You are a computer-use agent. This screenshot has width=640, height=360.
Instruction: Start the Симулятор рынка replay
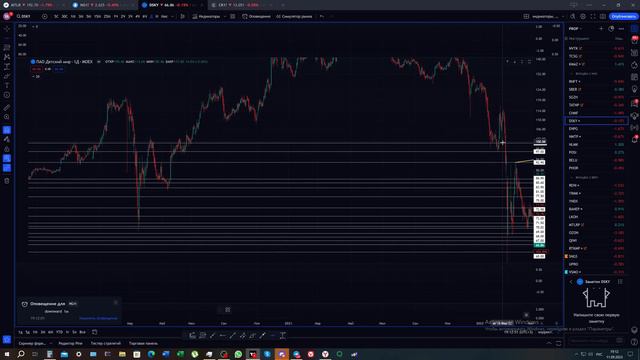[294, 16]
